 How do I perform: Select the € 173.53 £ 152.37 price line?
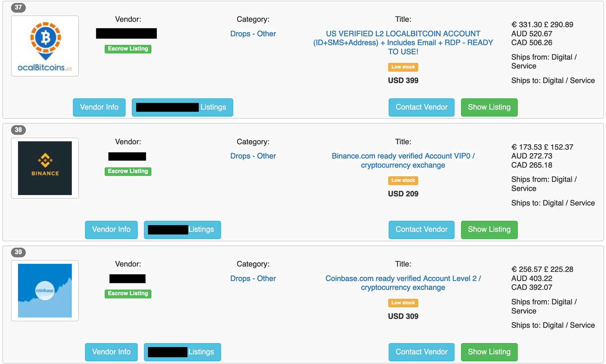pos(542,147)
